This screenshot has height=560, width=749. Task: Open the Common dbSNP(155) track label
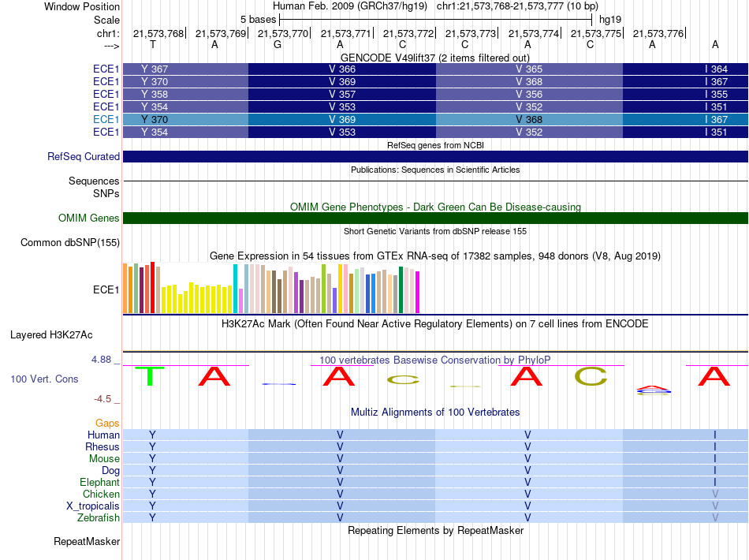click(69, 243)
